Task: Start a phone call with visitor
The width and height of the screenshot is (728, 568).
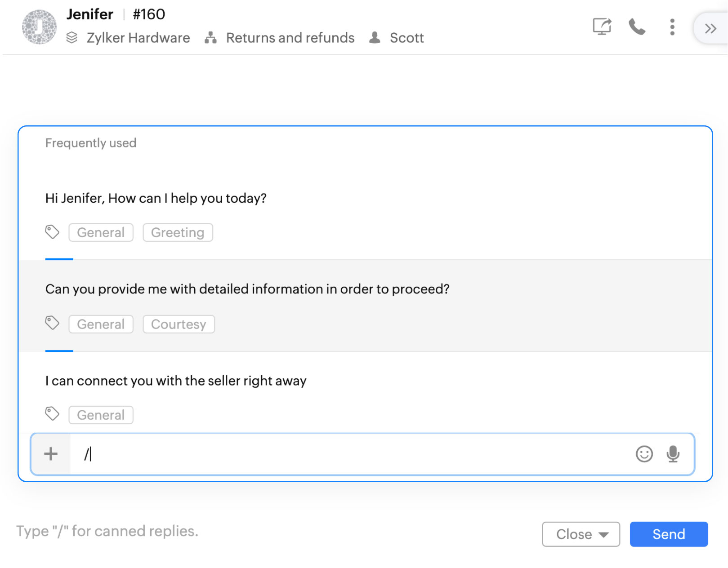Action: [637, 27]
